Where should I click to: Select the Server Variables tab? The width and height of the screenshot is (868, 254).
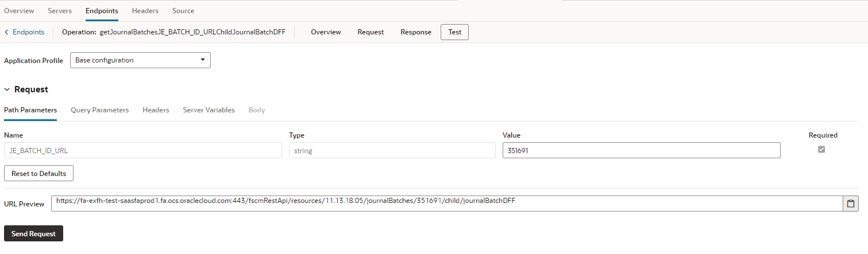209,110
